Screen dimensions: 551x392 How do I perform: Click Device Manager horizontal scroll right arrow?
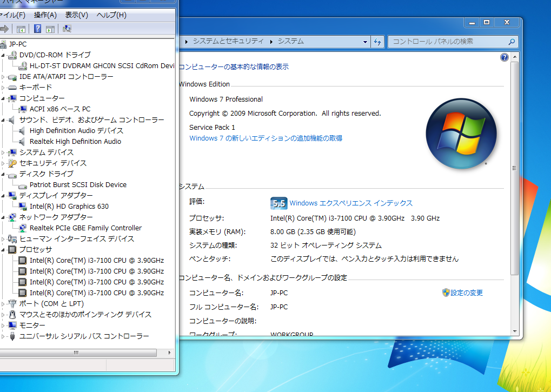170,353
